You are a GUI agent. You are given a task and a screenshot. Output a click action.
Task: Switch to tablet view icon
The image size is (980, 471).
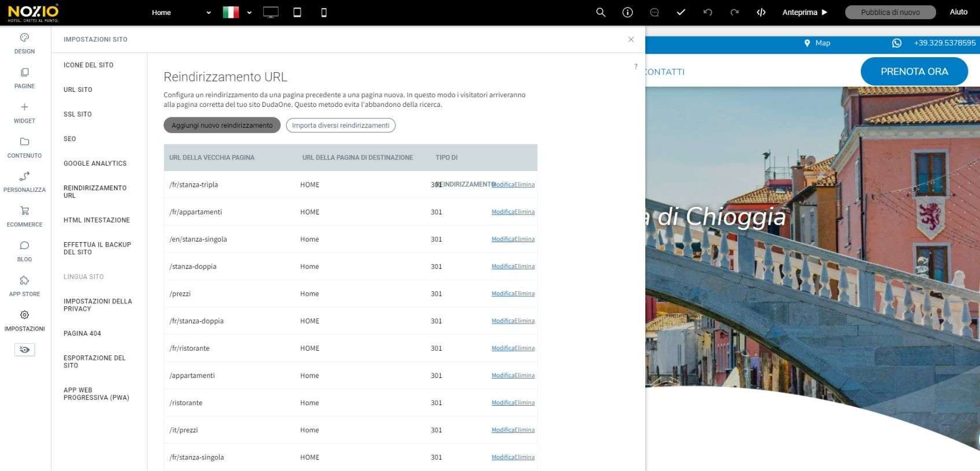[297, 12]
